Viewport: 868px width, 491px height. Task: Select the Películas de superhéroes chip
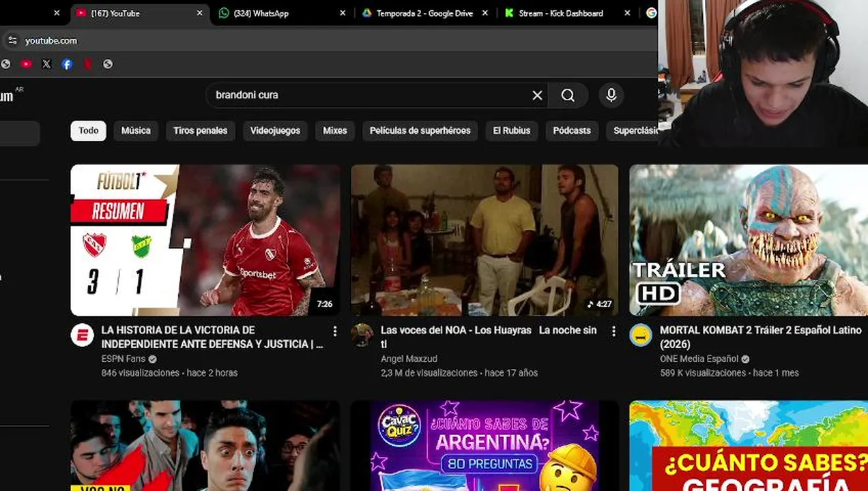pyautogui.click(x=420, y=130)
